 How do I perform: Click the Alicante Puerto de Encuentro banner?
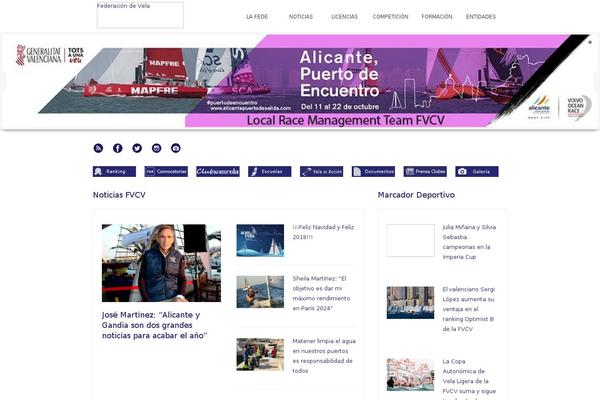coord(300,81)
